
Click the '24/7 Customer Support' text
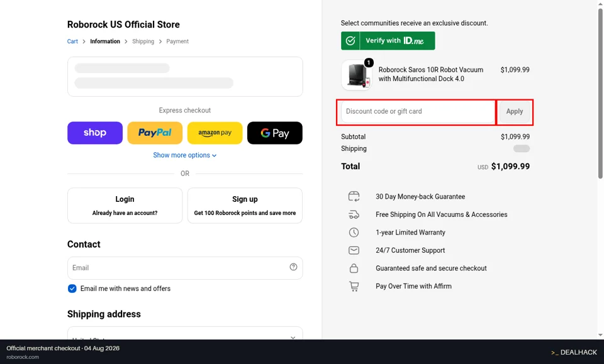point(410,250)
